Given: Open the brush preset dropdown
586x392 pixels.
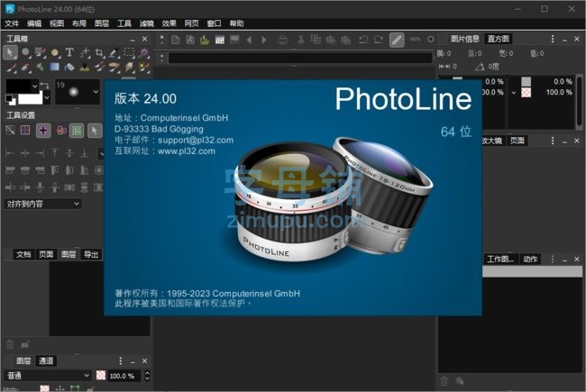Looking at the screenshot, I should (96, 92).
